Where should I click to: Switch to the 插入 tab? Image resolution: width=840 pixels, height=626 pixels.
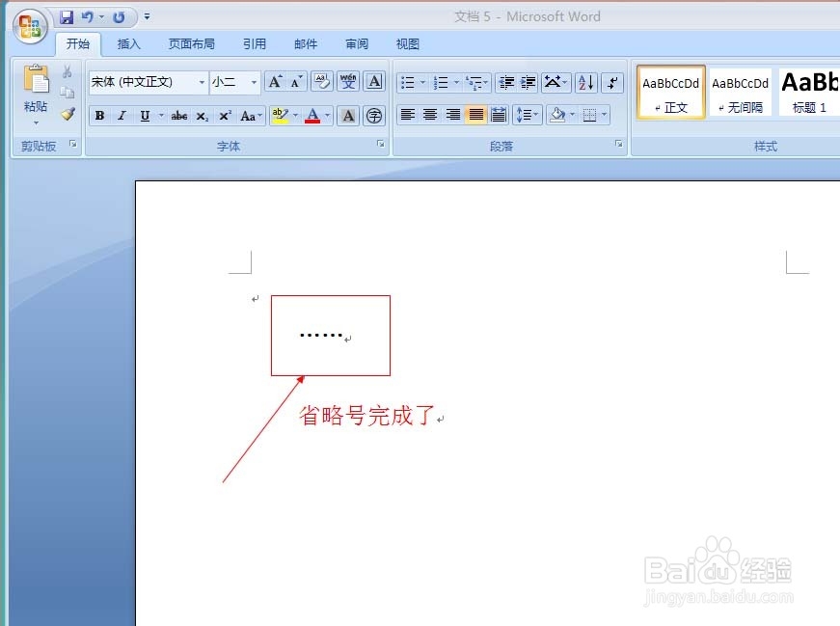pyautogui.click(x=128, y=44)
